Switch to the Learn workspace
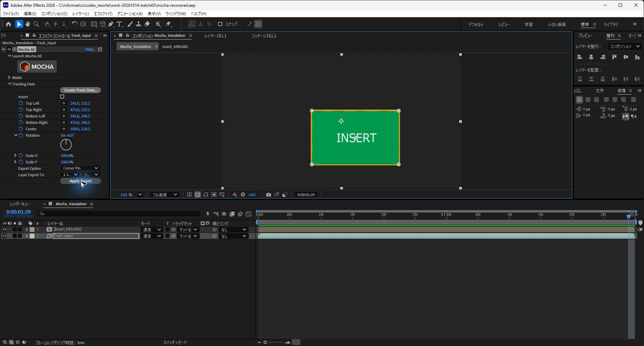The width and height of the screenshot is (644, 346). [528, 24]
